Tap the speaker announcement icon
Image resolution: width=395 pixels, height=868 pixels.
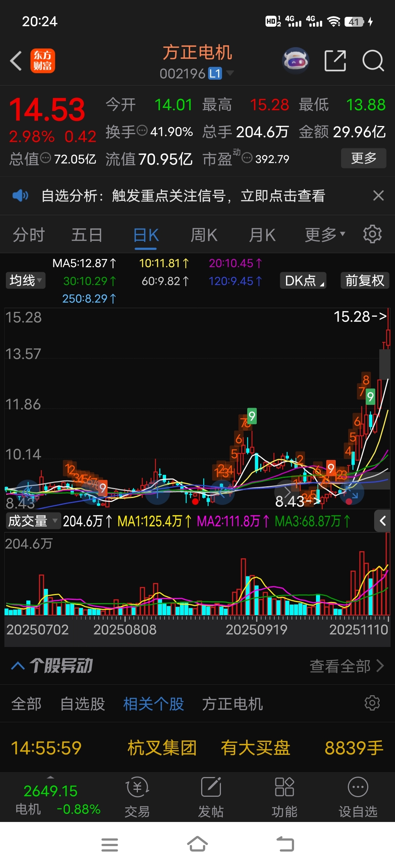(20, 196)
